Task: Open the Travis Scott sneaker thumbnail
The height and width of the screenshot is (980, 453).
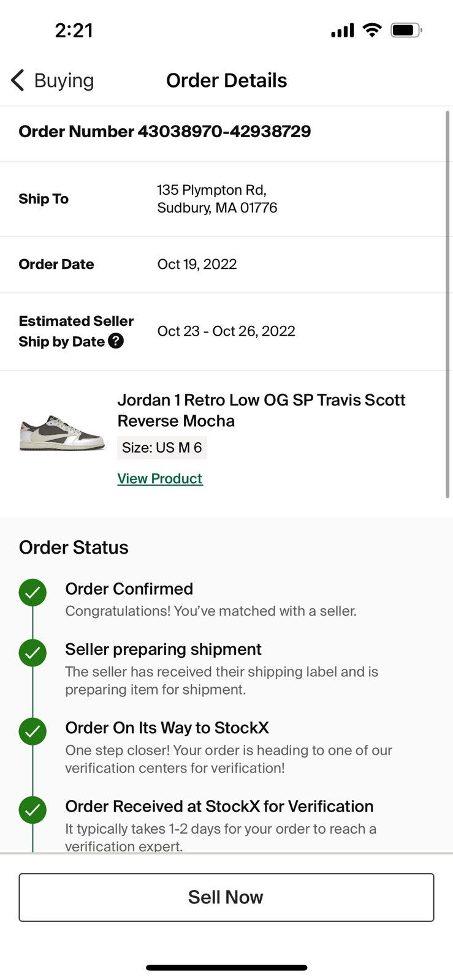Action: pos(62,432)
